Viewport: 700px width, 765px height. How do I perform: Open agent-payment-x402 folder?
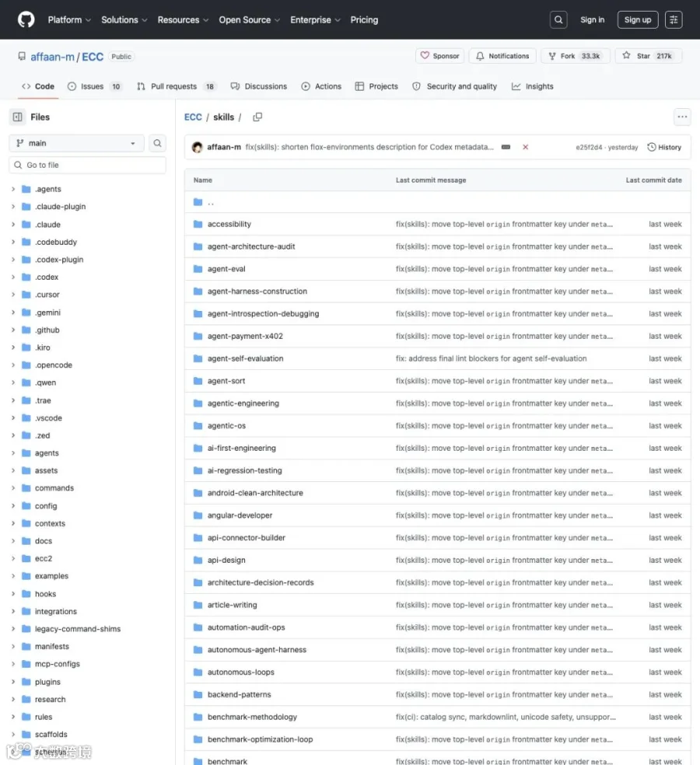tap(245, 336)
